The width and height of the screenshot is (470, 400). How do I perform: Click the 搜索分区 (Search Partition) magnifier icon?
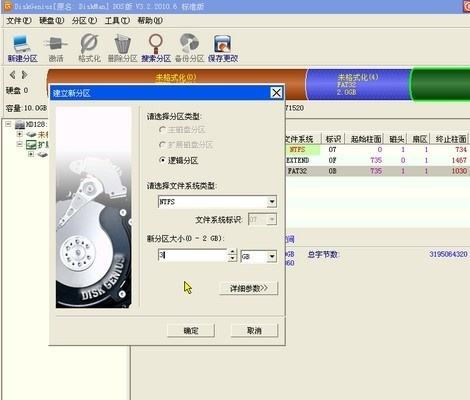point(156,49)
